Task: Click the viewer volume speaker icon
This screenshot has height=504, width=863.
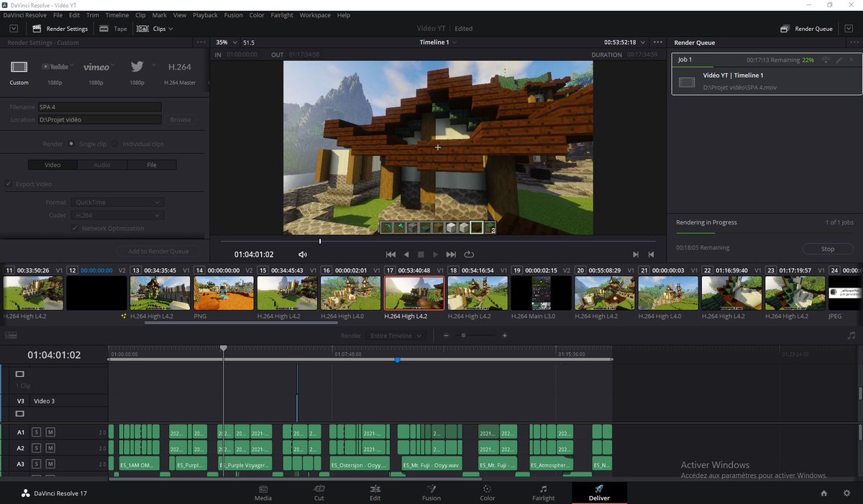Action: point(302,255)
